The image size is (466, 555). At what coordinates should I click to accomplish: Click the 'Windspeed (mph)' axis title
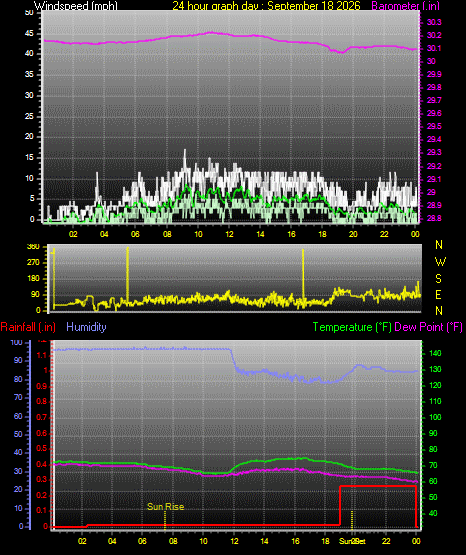click(x=76, y=6)
